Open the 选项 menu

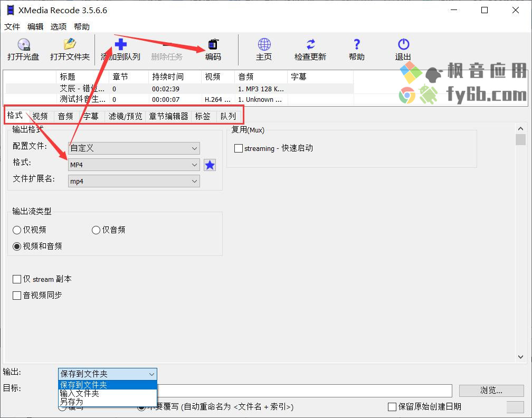click(59, 26)
